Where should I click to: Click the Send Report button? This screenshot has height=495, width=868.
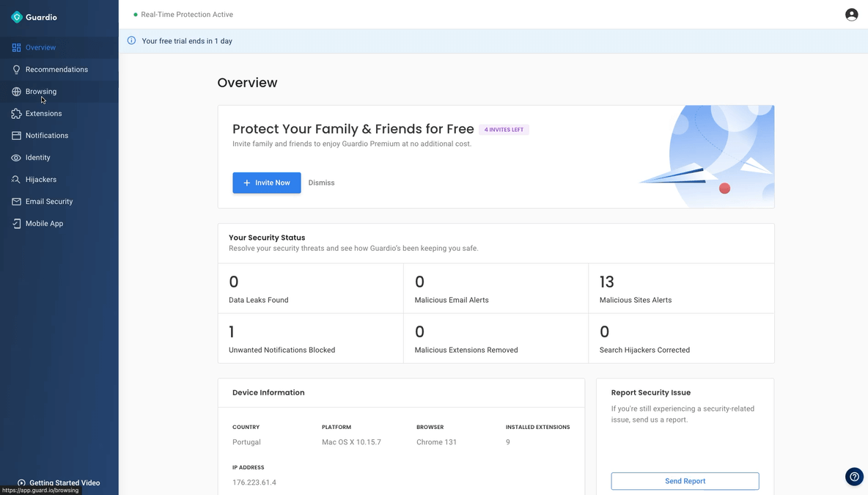point(685,481)
